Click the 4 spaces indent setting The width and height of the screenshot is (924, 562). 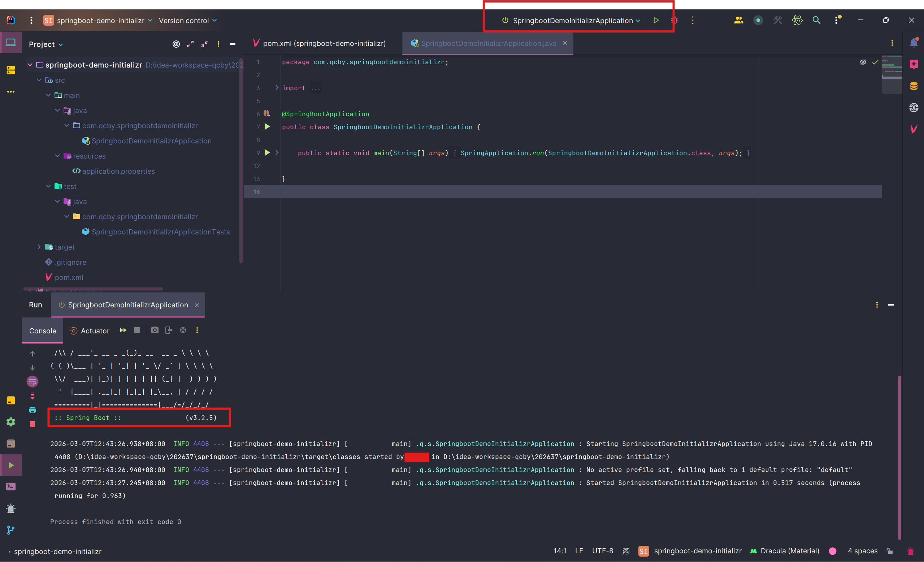(862, 551)
